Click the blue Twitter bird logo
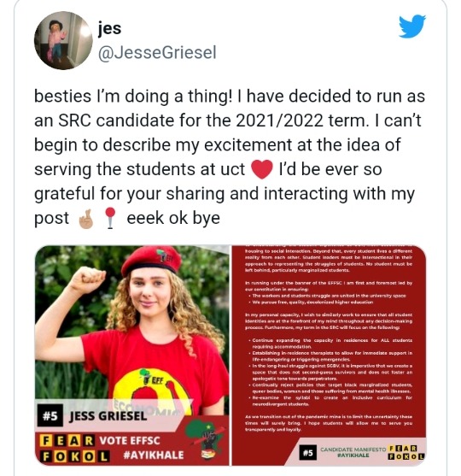Screen dimensions: 461x476 411,26
